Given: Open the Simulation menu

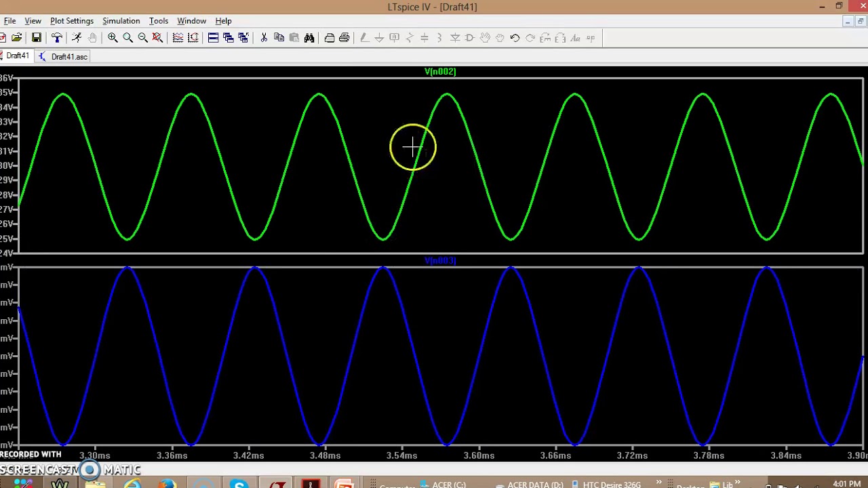Looking at the screenshot, I should 121,21.
